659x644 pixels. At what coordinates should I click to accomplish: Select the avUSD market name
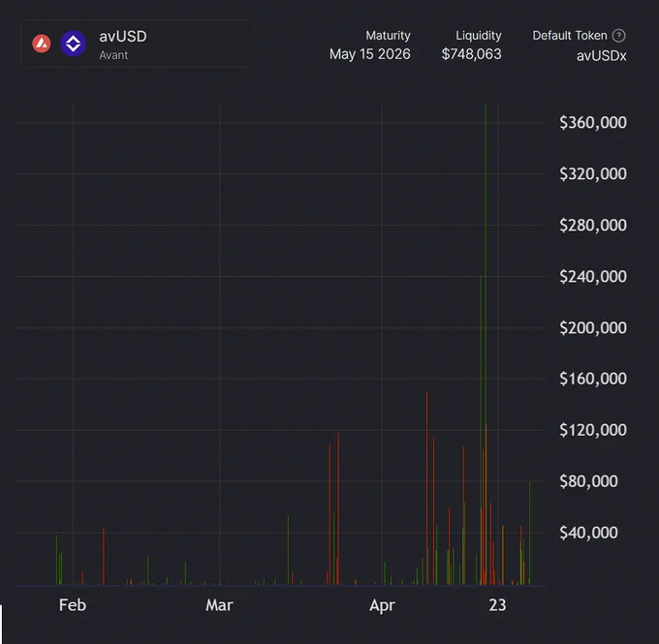pos(123,37)
